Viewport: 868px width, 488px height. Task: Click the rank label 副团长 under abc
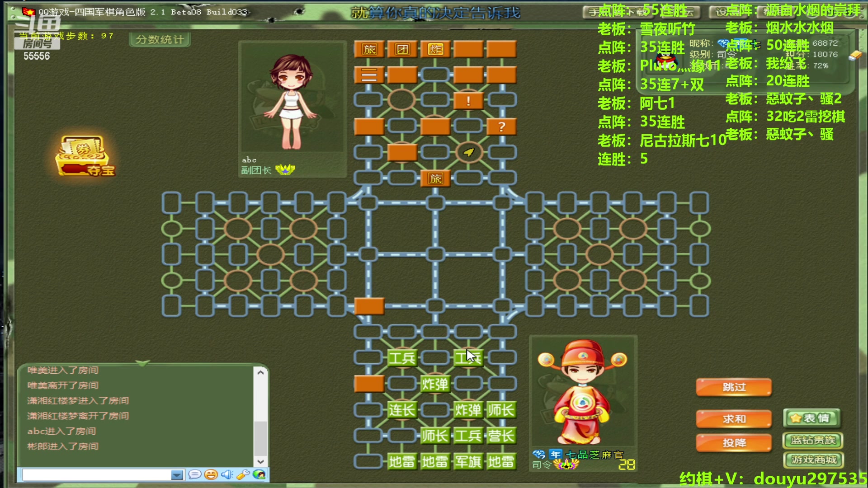coord(256,170)
